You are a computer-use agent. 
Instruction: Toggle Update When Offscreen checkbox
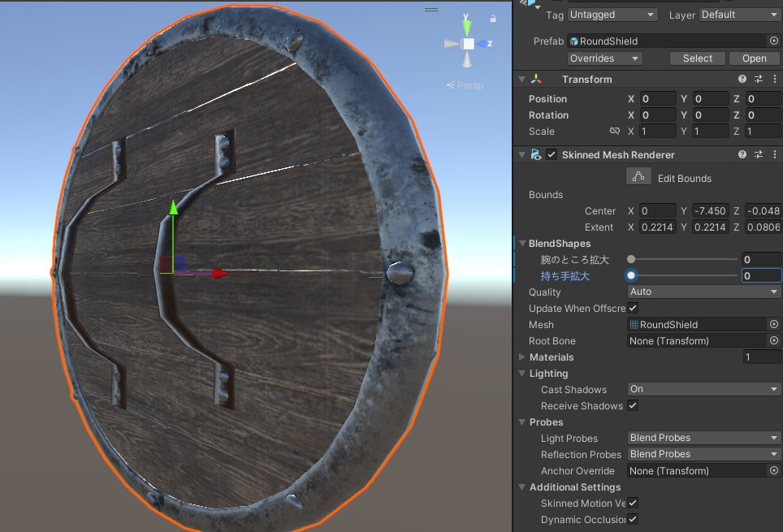coord(633,308)
